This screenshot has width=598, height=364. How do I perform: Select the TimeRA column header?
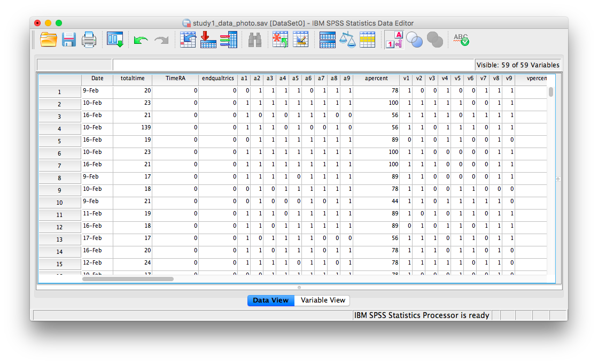tap(175, 78)
